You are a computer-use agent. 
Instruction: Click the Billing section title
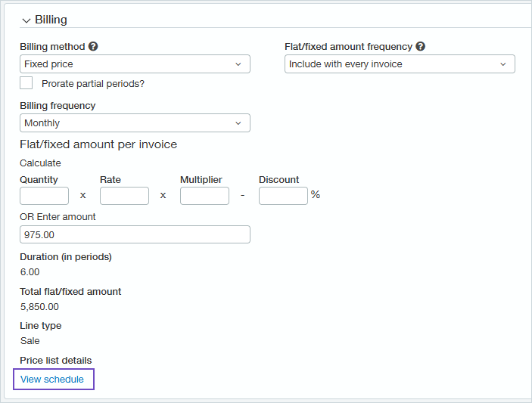coord(51,20)
